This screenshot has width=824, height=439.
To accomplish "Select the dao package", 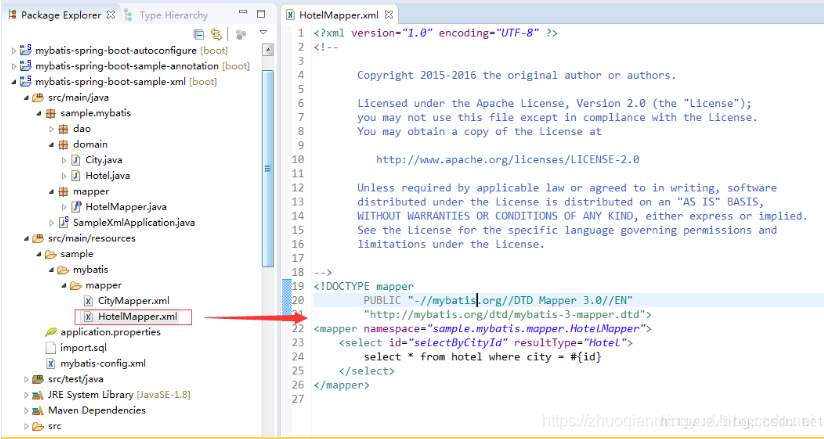I will coord(82,128).
